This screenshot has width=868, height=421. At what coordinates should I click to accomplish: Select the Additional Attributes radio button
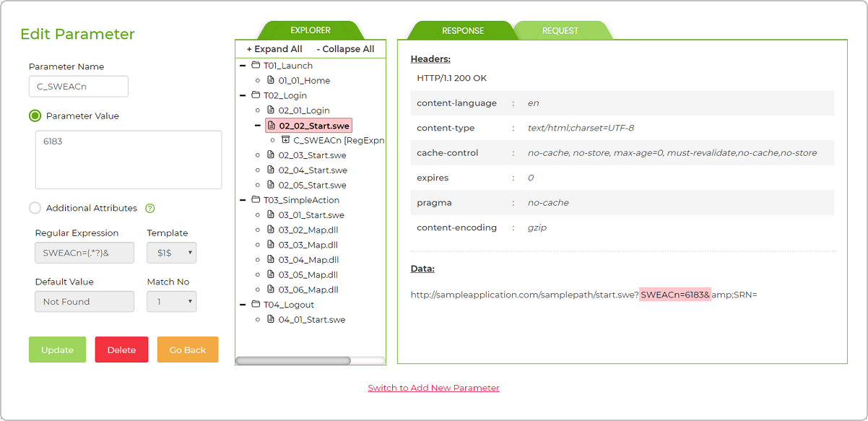click(35, 208)
